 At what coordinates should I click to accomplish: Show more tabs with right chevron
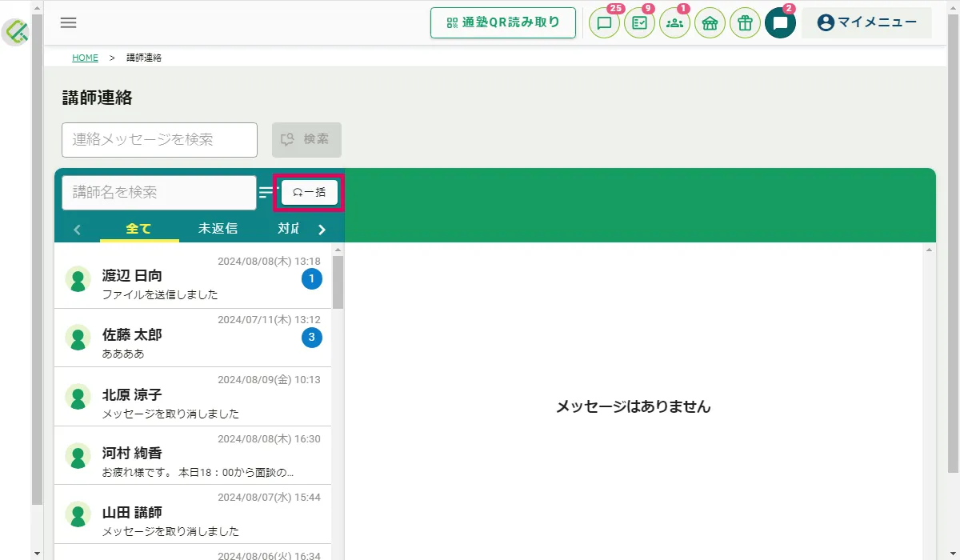[x=322, y=230]
